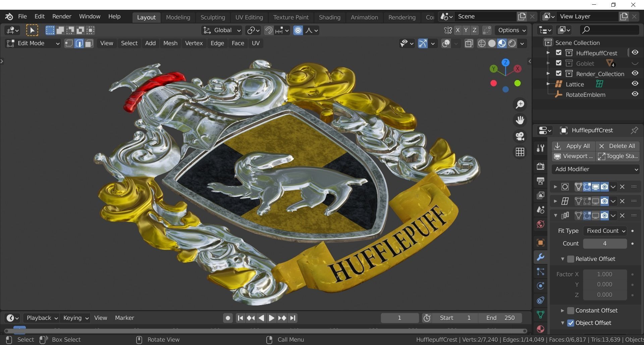
Task: Open Modifier properties wrench tab
Action: click(540, 257)
